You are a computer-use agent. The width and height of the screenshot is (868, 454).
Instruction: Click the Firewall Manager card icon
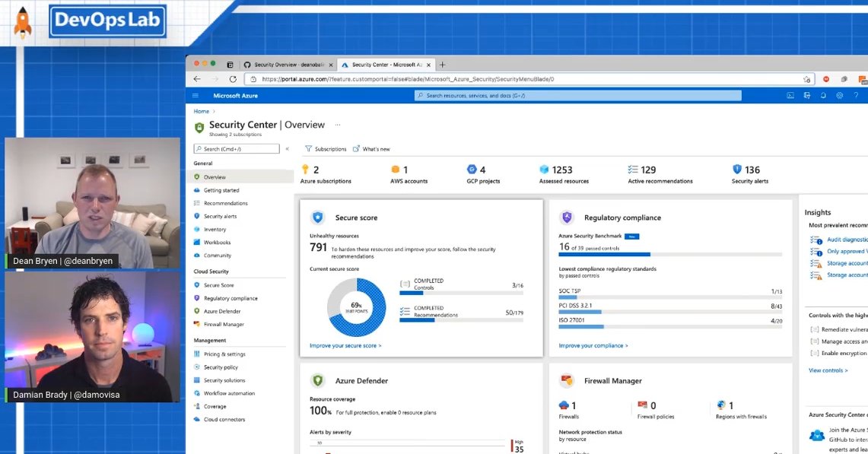click(x=567, y=380)
